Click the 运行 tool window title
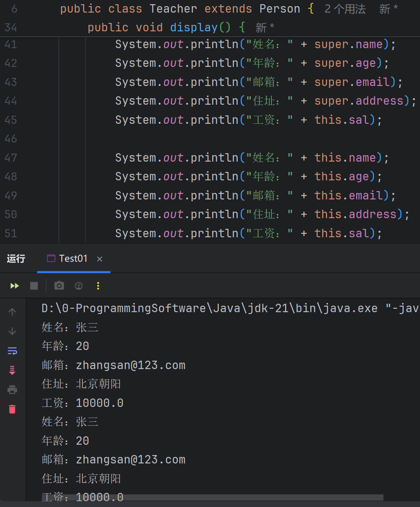Image resolution: width=420 pixels, height=507 pixels. 16,259
